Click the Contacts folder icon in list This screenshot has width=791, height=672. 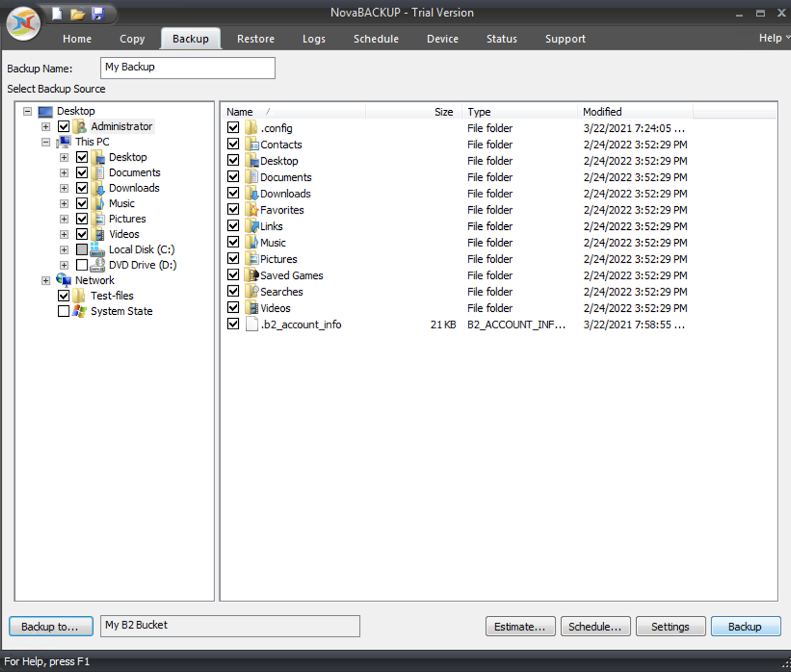[x=253, y=144]
